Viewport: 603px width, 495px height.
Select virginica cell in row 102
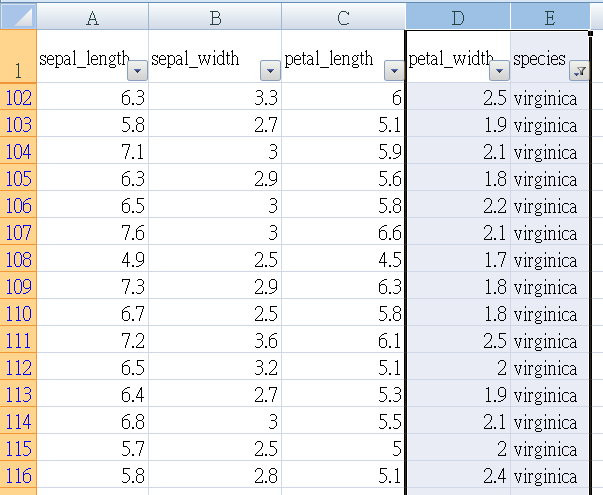click(x=550, y=97)
